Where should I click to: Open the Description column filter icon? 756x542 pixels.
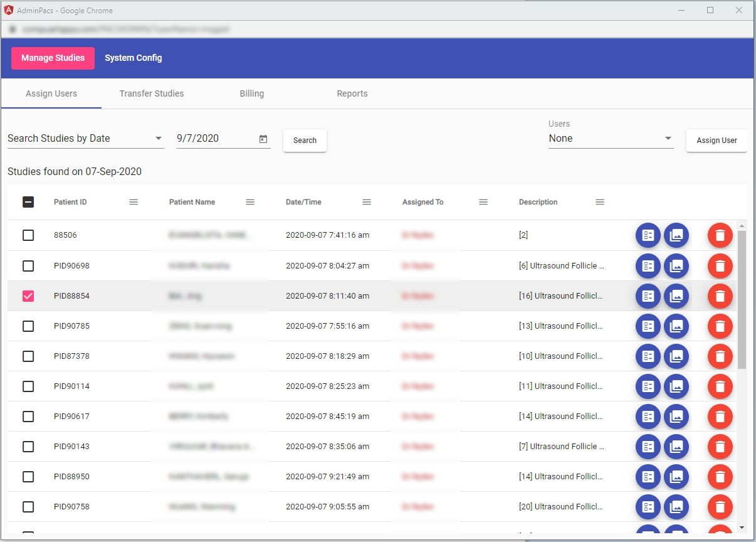click(599, 202)
